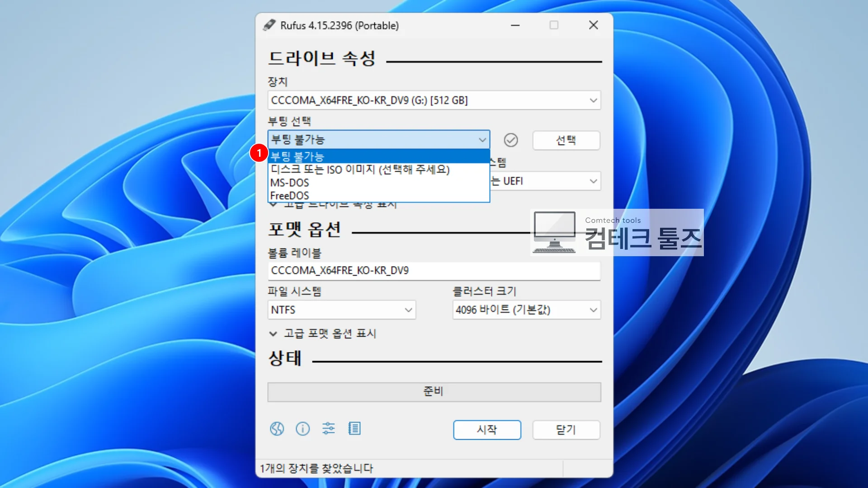
Task: Click the 볼륨 레이블 text field
Action: click(x=434, y=271)
